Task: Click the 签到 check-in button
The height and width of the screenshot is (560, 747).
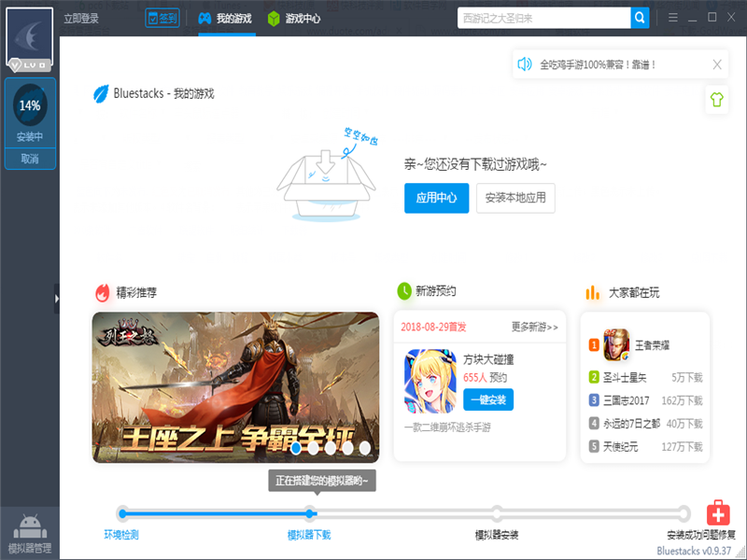Action: point(162,18)
